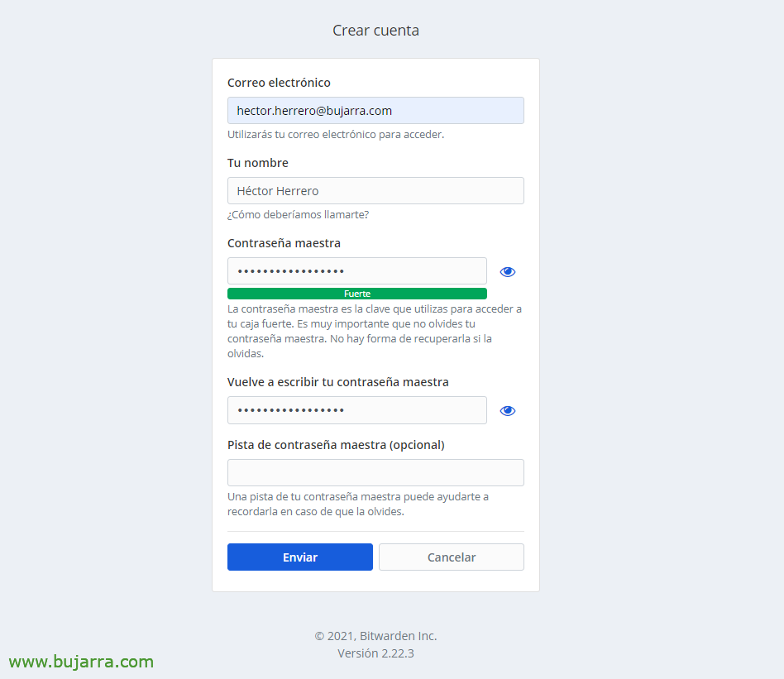Click the Crear cuenta heading
784x679 pixels.
pyautogui.click(x=376, y=31)
